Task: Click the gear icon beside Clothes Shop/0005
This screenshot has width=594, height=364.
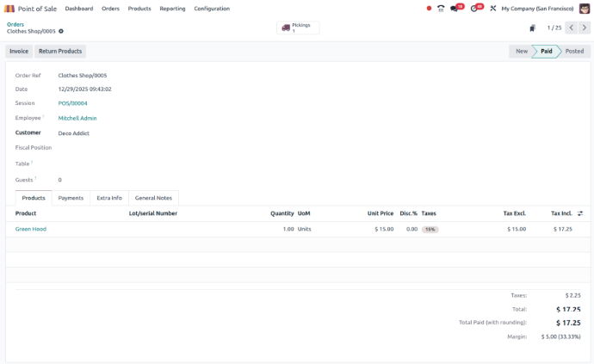Action: 61,31
